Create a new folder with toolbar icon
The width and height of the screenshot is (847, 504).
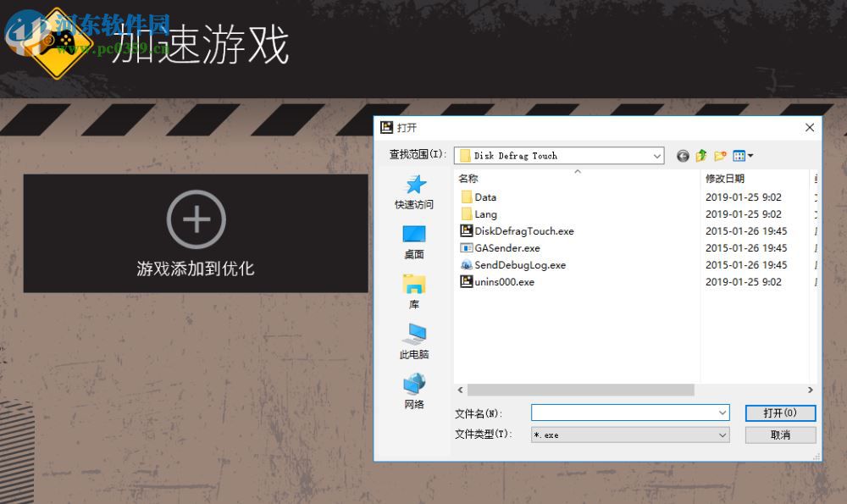click(x=720, y=156)
